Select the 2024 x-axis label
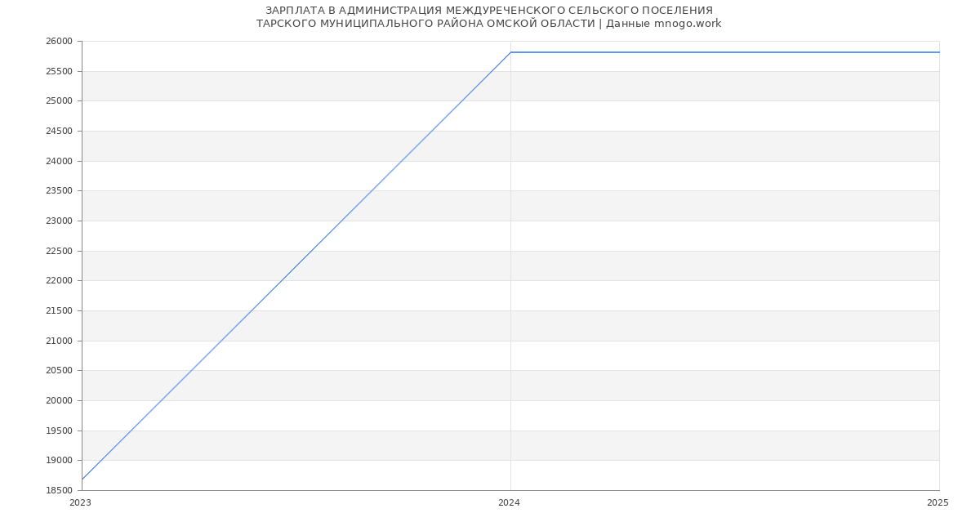The width and height of the screenshot is (980, 531). point(509,503)
